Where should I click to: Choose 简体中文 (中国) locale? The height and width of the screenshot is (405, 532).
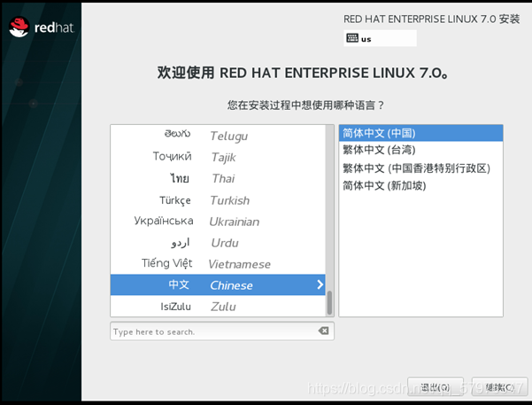420,133
